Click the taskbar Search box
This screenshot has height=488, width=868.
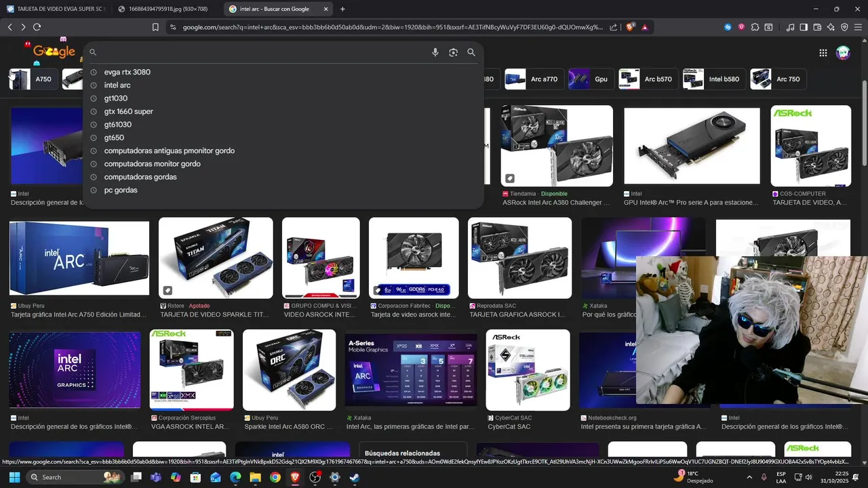click(75, 477)
